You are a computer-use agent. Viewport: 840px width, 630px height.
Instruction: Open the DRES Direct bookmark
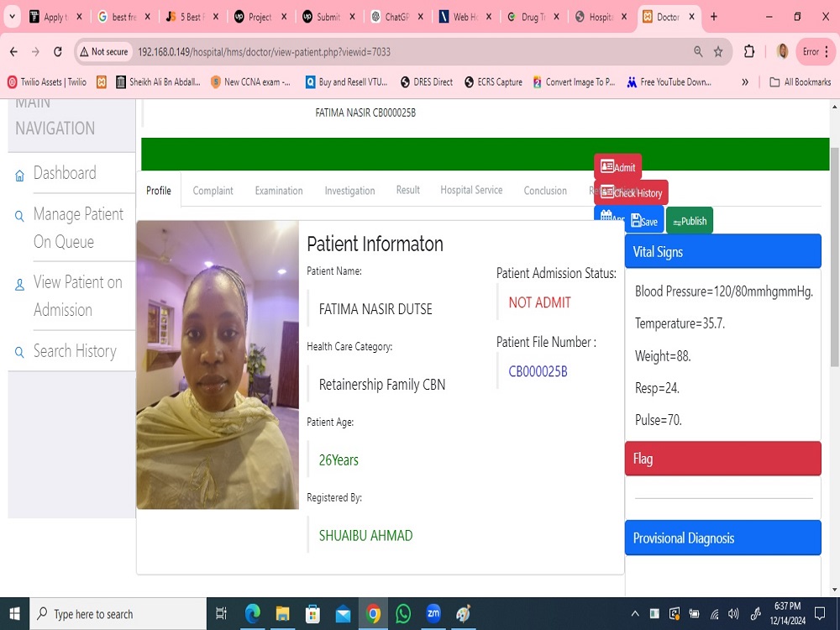click(427, 82)
